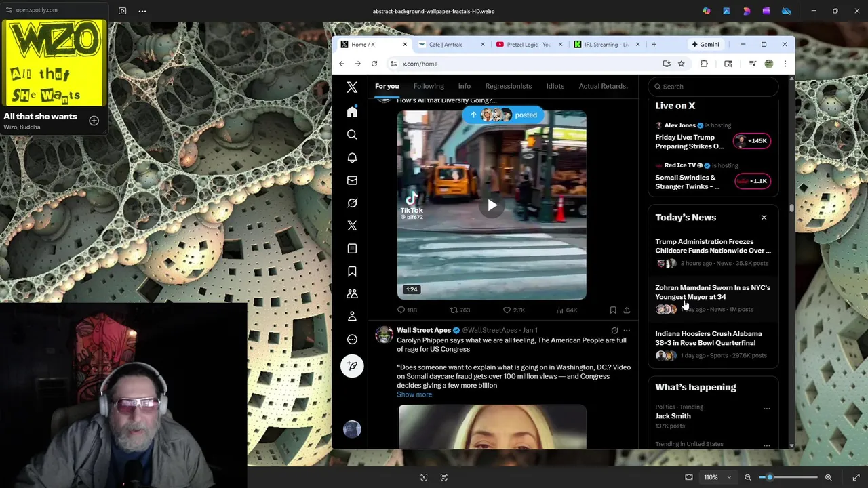Viewport: 868px width, 488px height.
Task: Open Zohran Mamdani Sworn In story
Action: (713, 298)
